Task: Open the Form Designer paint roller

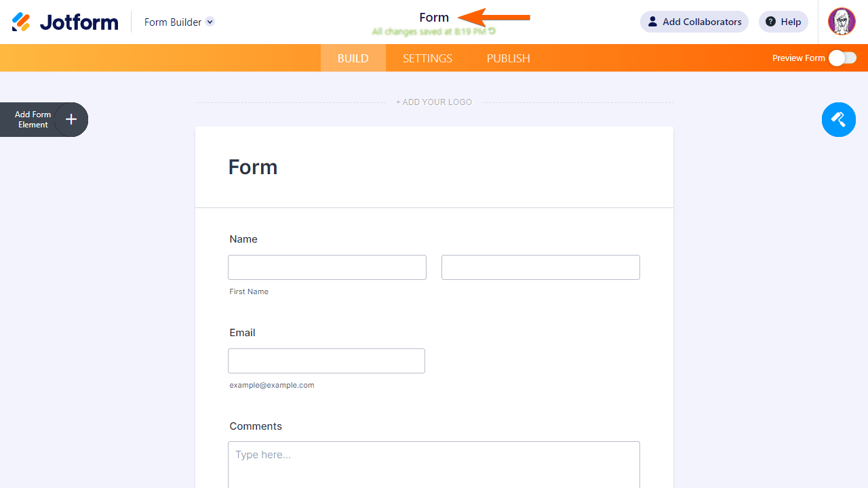Action: 838,120
